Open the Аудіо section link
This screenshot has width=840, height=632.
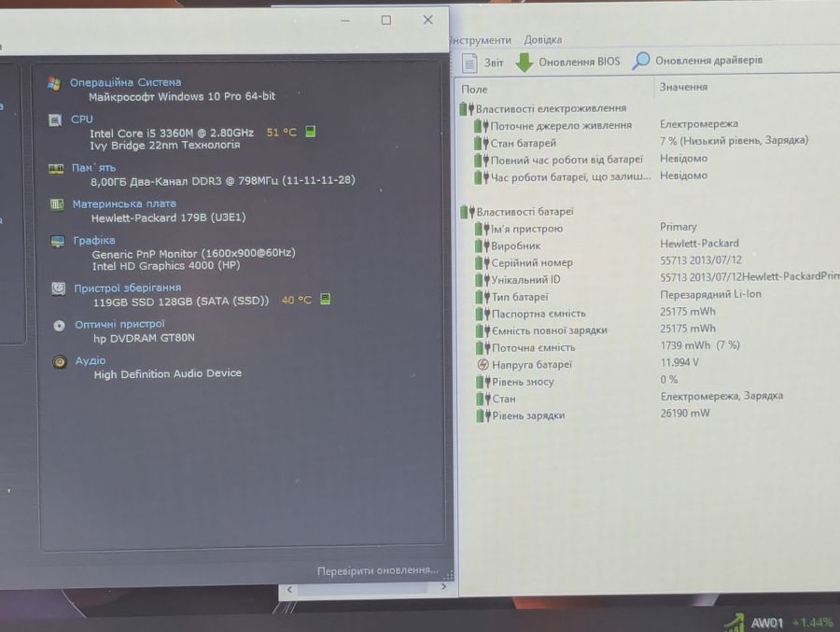coord(90,360)
